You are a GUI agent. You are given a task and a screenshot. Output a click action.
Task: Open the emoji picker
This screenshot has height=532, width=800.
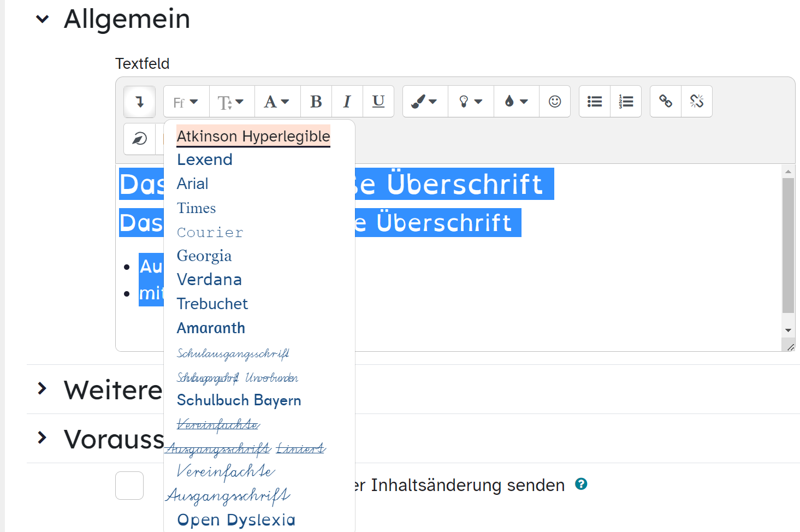pos(555,102)
